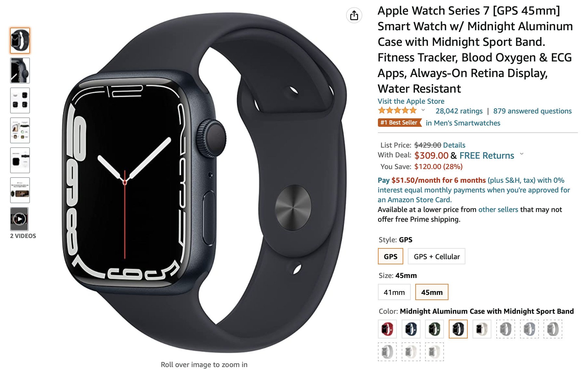Open the Visit the Apple Store link

[x=411, y=101]
